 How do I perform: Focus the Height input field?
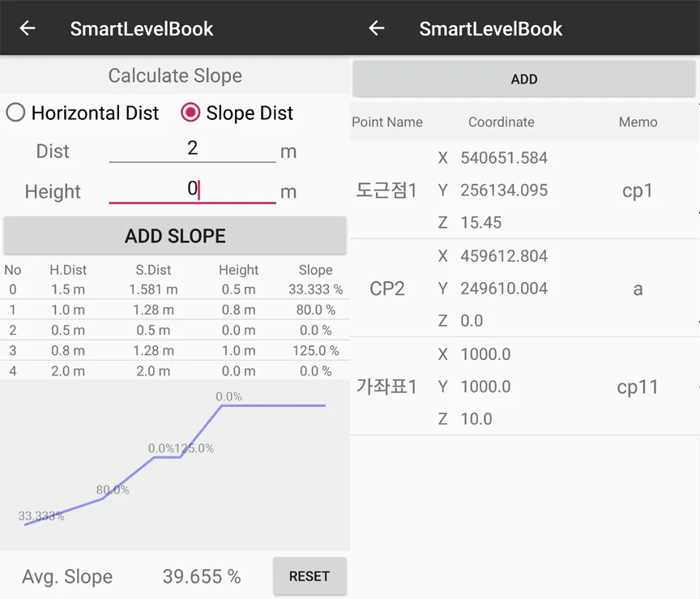pos(192,190)
